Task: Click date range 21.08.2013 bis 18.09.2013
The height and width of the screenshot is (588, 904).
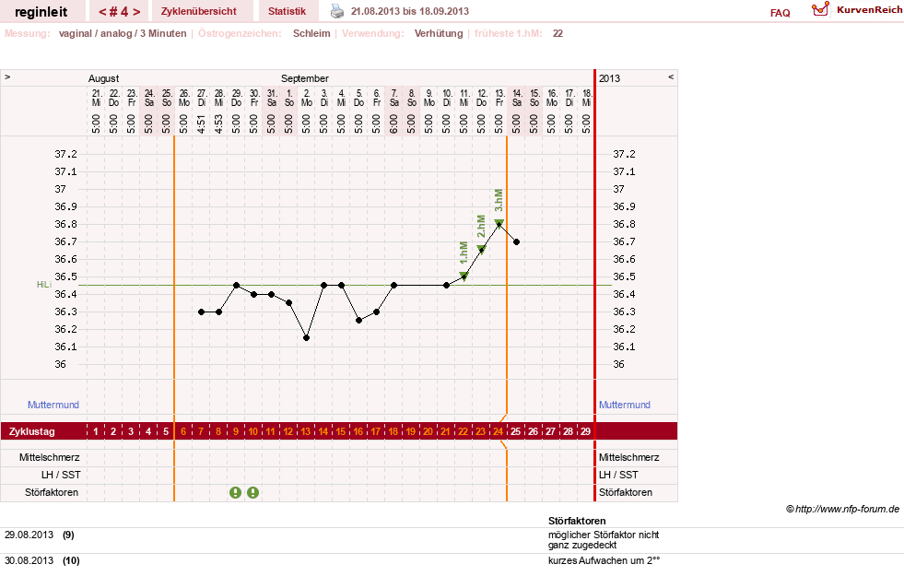Action: 410,11
